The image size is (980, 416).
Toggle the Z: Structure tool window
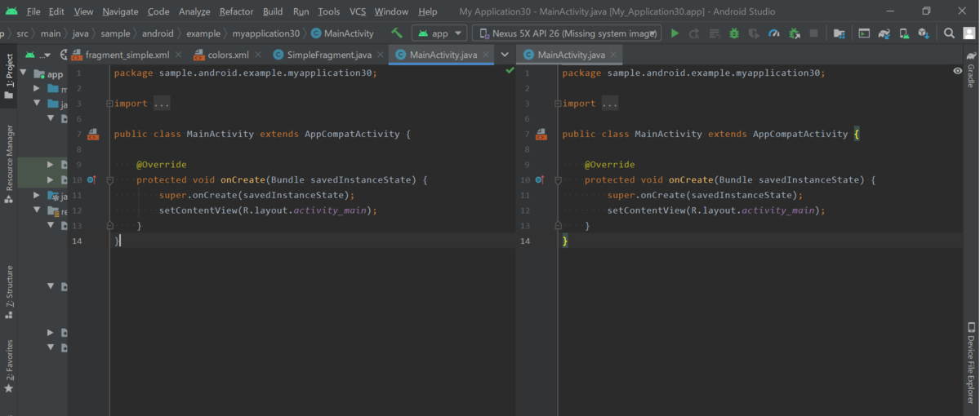[x=9, y=291]
